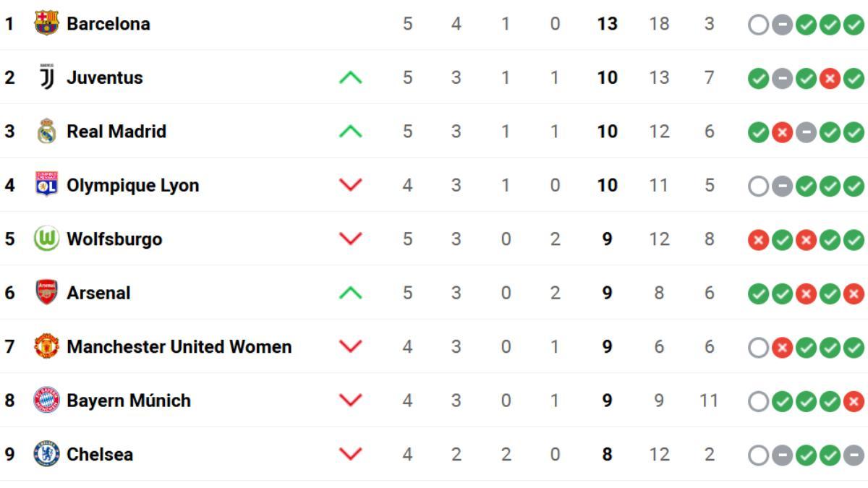Select the Barcelona club crest
Screen dimensions: 868x488
(45, 22)
